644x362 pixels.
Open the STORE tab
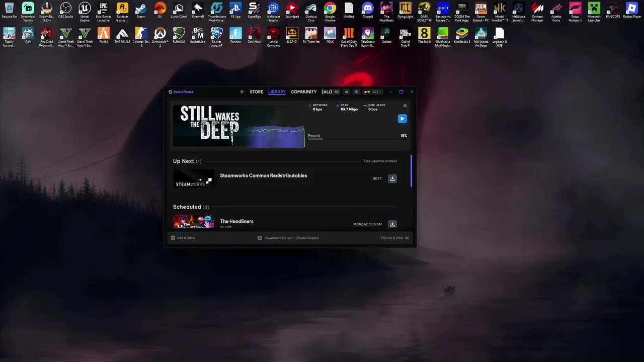click(256, 92)
